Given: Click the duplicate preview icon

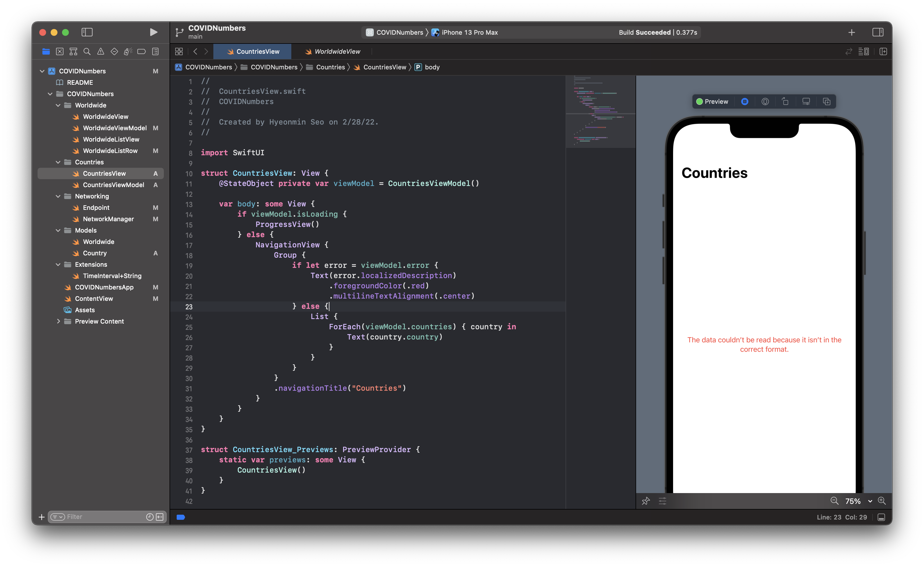Looking at the screenshot, I should (x=826, y=102).
